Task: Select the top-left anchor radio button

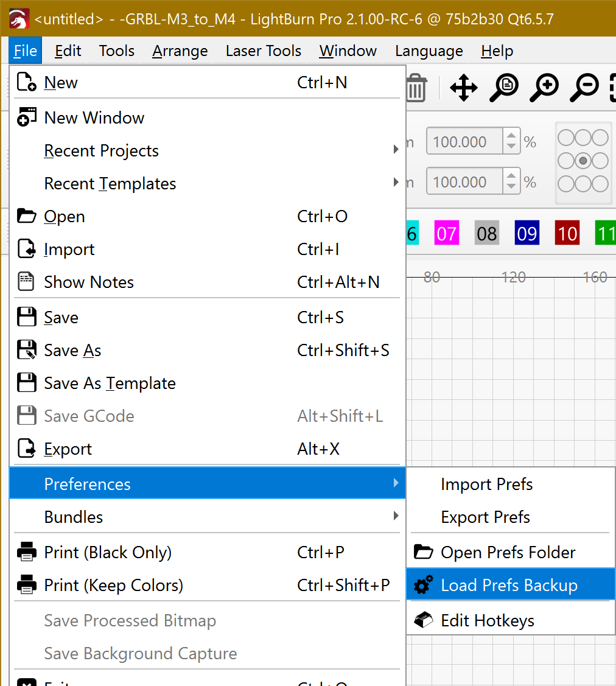Action: [565, 138]
